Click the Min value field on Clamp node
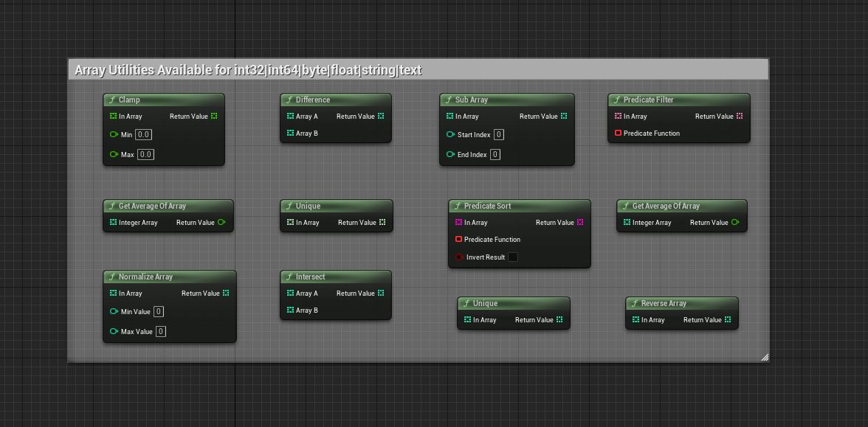The height and width of the screenshot is (427, 868). [x=144, y=134]
